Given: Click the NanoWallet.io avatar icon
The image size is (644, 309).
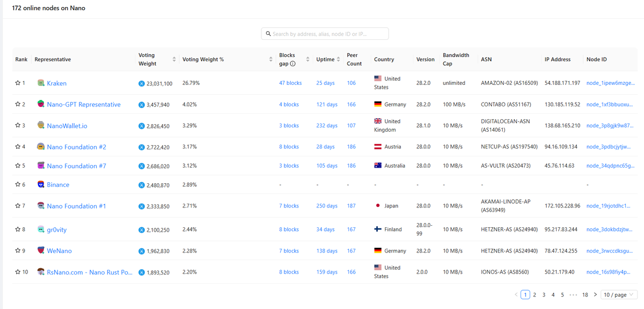Looking at the screenshot, I should pyautogui.click(x=41, y=125).
